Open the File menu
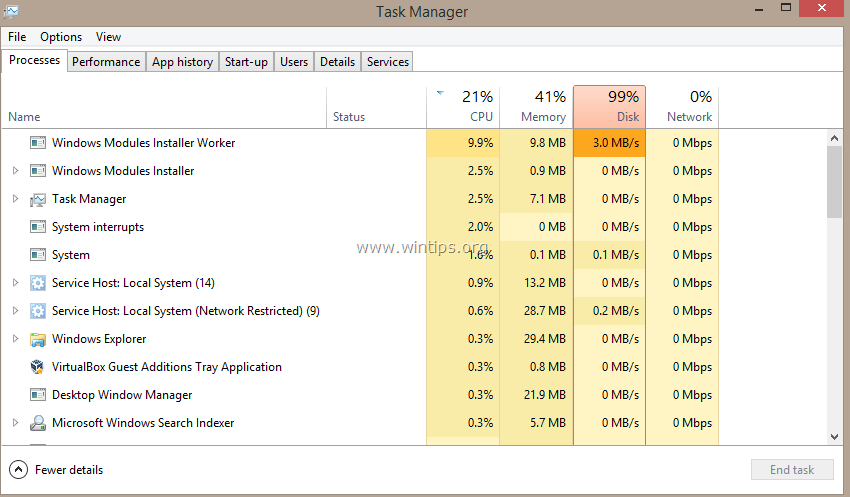This screenshot has width=850, height=497. point(17,37)
